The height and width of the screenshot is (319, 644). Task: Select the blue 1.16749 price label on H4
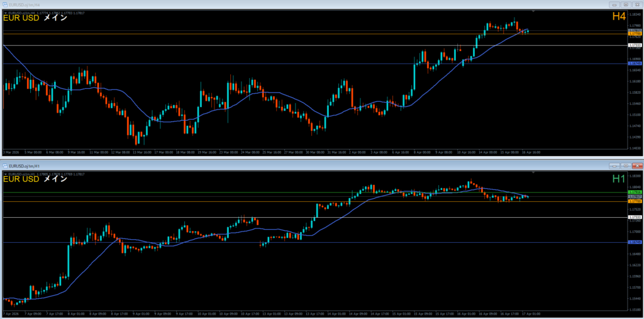(634, 64)
